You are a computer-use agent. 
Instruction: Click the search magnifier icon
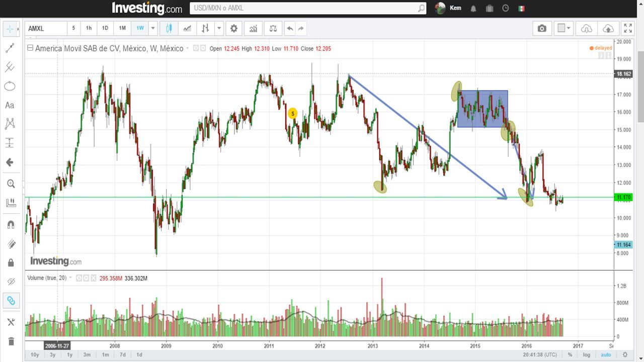[421, 8]
